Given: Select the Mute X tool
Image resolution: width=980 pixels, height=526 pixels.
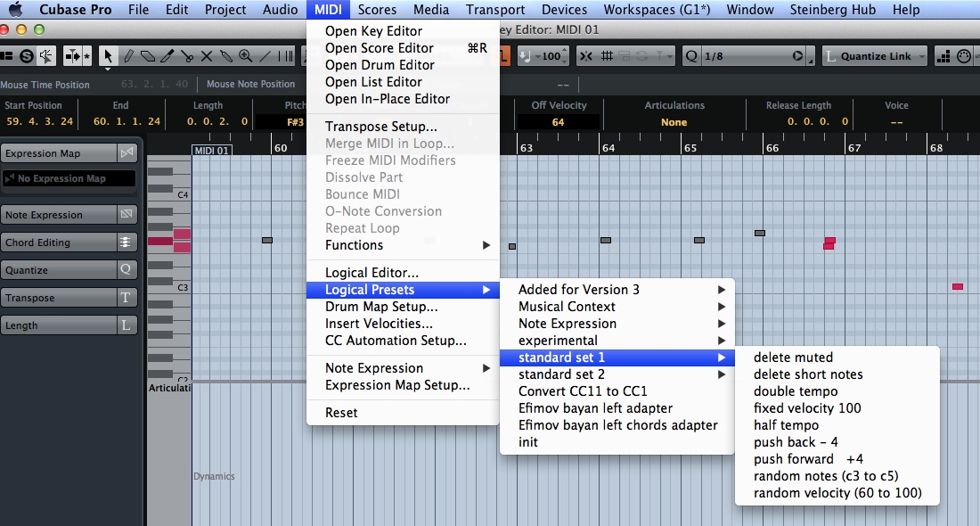Looking at the screenshot, I should pyautogui.click(x=207, y=56).
